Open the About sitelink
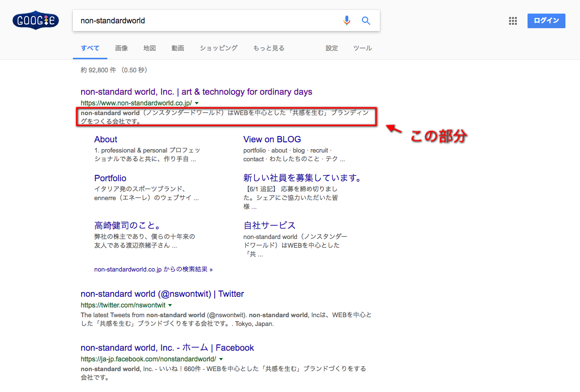580x392 pixels. point(105,139)
